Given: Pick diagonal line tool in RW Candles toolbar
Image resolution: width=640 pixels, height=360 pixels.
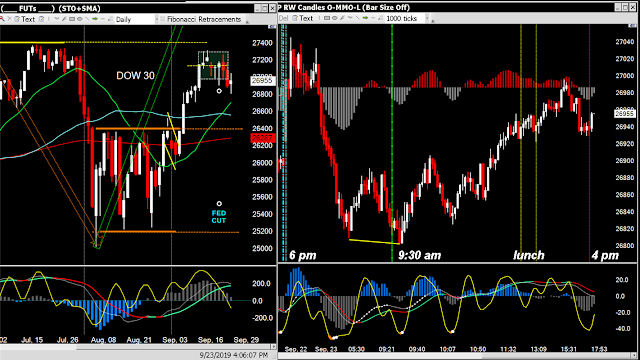Looking at the screenshot, I should 358,18.
